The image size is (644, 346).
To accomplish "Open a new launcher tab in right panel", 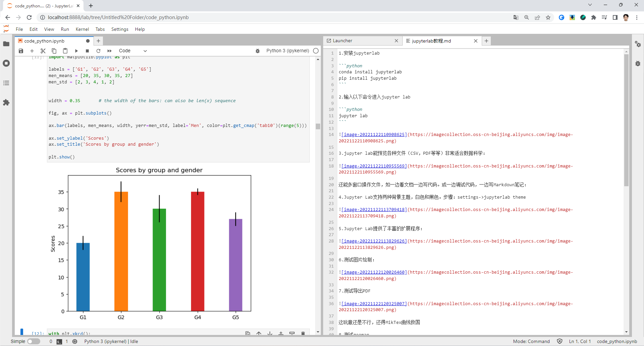I will (486, 41).
